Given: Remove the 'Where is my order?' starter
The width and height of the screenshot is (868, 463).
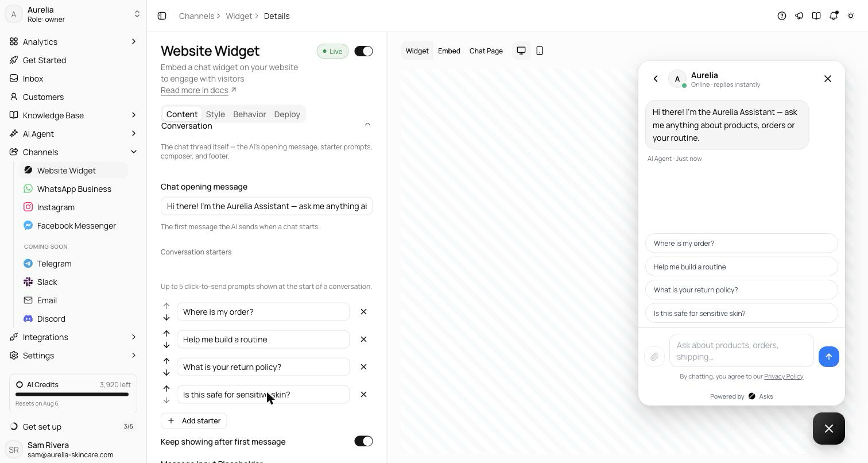Looking at the screenshot, I should tap(363, 312).
